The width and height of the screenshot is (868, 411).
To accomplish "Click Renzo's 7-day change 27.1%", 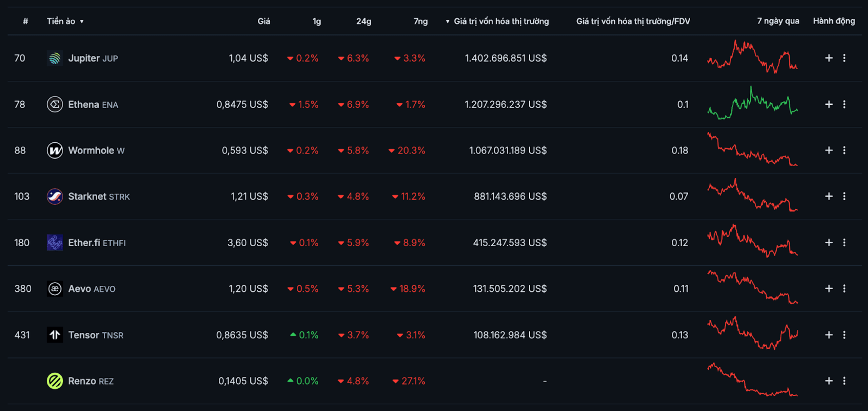I will (409, 381).
